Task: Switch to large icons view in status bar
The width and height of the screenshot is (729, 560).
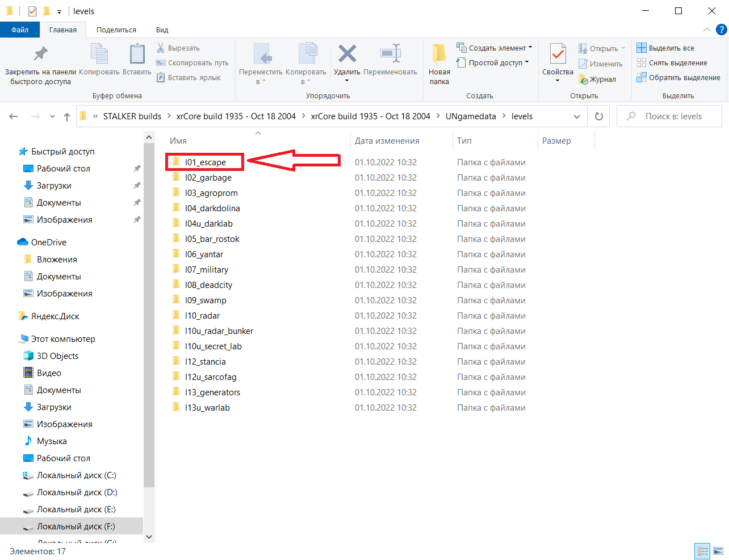Action: coord(718,551)
